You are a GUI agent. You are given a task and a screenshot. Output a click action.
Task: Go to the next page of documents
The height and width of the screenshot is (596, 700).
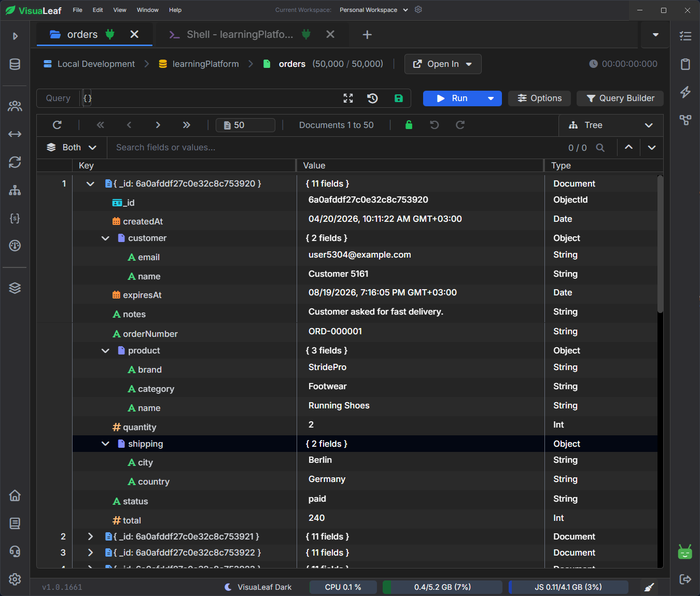pos(158,125)
